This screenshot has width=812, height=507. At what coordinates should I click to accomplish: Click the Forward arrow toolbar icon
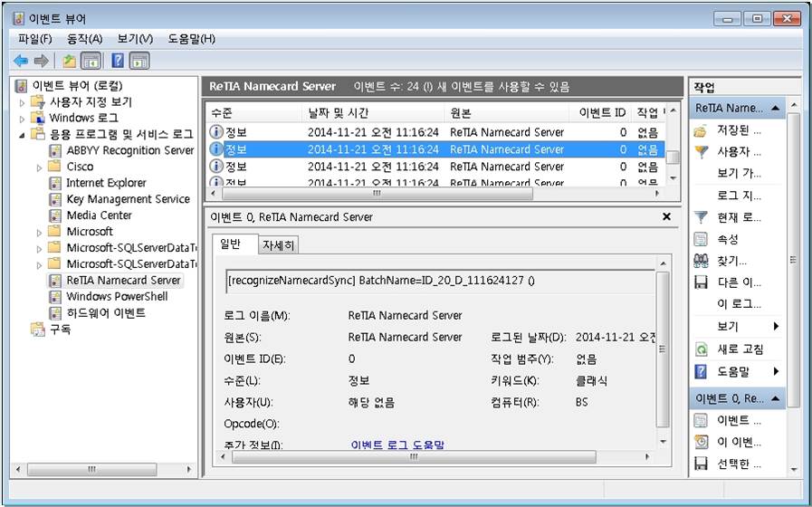tap(41, 61)
